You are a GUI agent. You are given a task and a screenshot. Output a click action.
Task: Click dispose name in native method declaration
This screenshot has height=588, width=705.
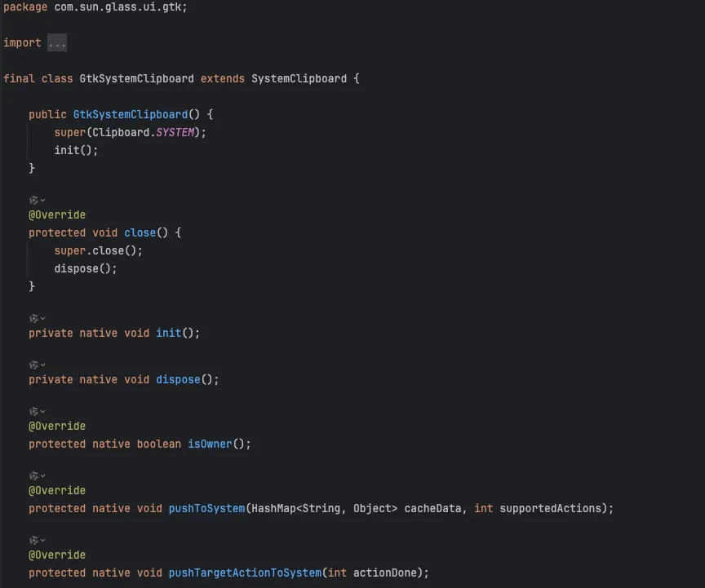click(x=178, y=380)
